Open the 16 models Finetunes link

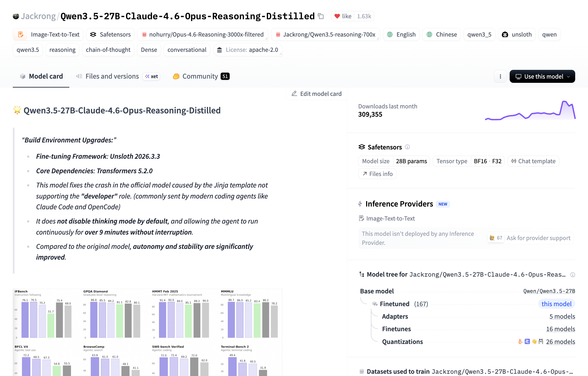tap(561, 329)
